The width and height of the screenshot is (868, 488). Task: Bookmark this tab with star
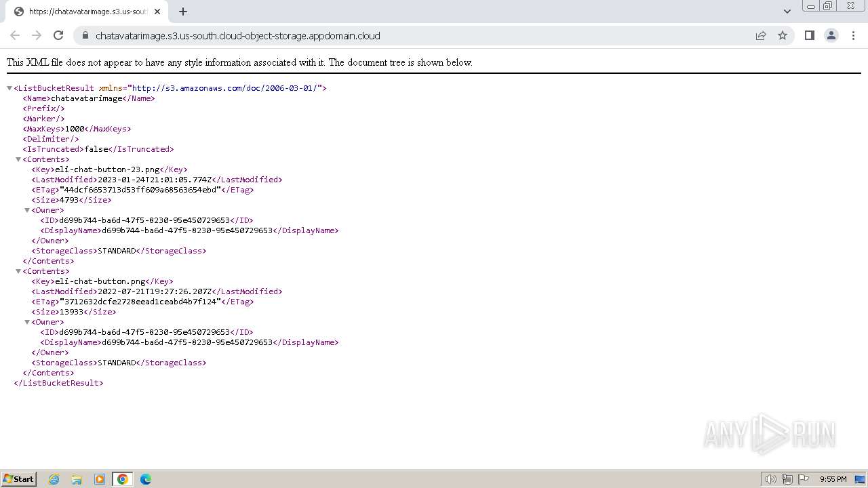[x=783, y=35]
